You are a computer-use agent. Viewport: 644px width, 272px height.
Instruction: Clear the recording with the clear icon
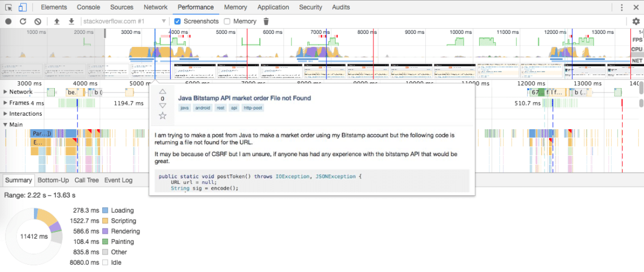pyautogui.click(x=38, y=21)
